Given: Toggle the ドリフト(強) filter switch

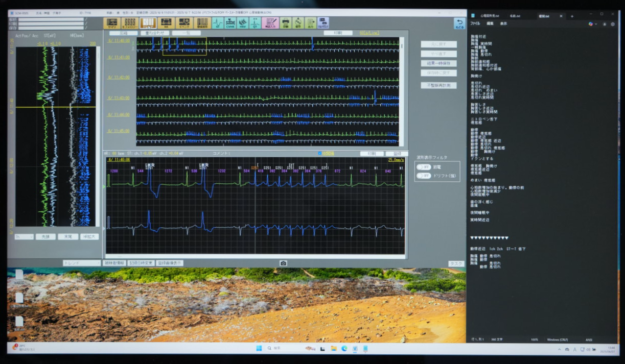Looking at the screenshot, I should click(x=423, y=176).
